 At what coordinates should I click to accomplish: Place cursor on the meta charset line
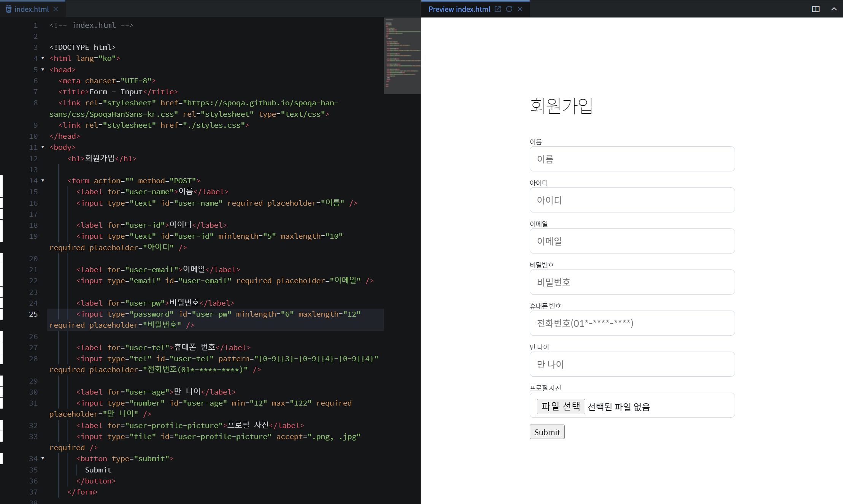pos(107,81)
